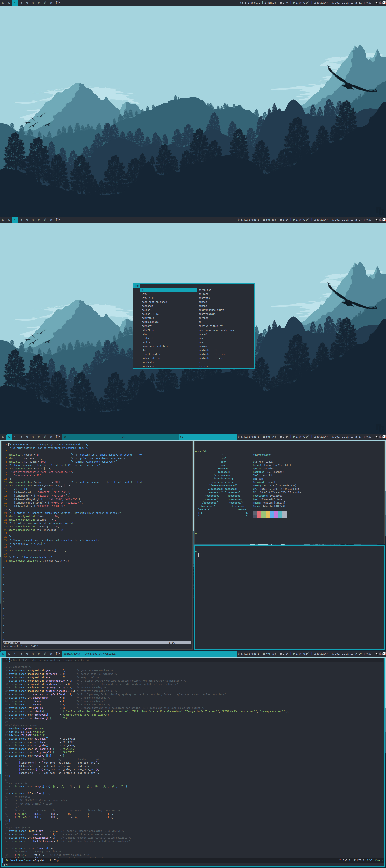
Task: Select '2to3' in the centered dmenu list
Action: pos(144,294)
